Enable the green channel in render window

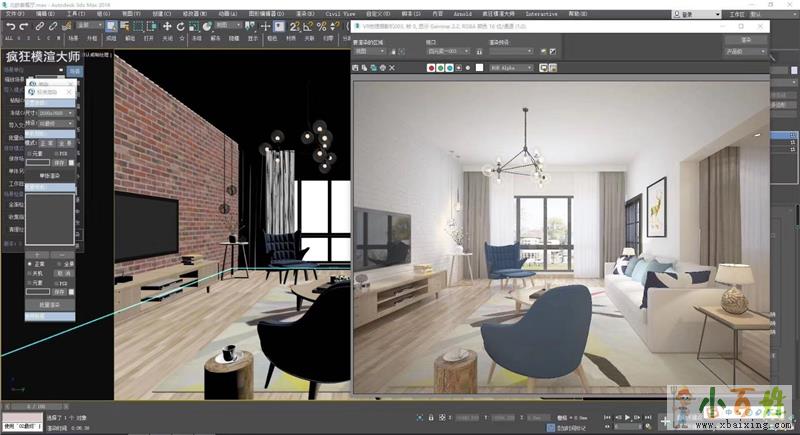tap(441, 68)
